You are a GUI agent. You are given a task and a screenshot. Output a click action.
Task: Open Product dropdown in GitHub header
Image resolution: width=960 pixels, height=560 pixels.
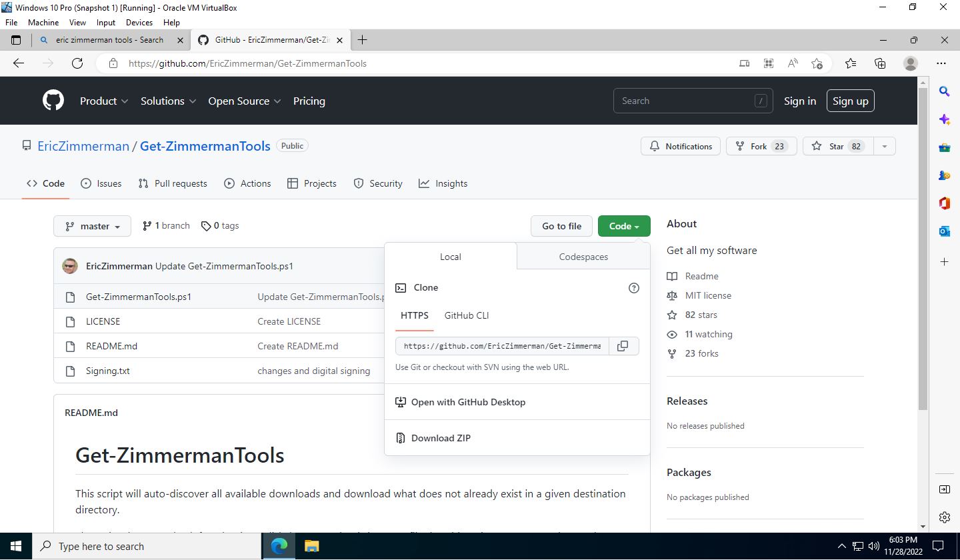click(x=104, y=101)
